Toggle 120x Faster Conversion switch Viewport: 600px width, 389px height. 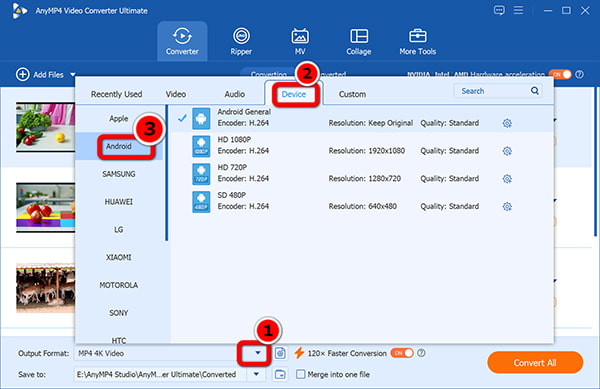coord(402,353)
